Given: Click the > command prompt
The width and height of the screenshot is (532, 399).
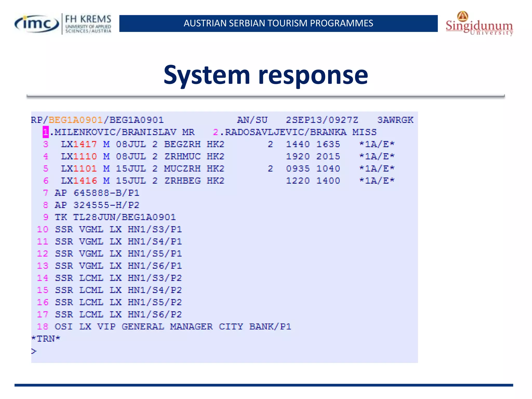Looking at the screenshot, I should tap(34, 351).
